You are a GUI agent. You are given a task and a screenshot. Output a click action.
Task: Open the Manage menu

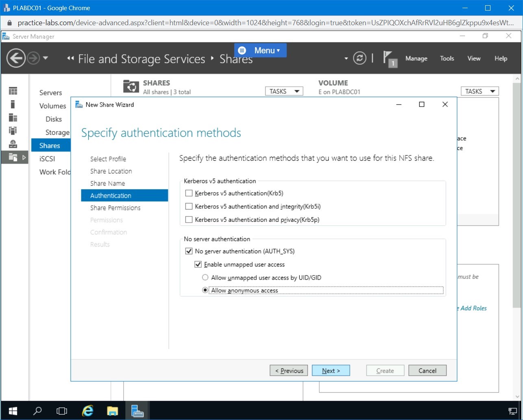pos(416,59)
